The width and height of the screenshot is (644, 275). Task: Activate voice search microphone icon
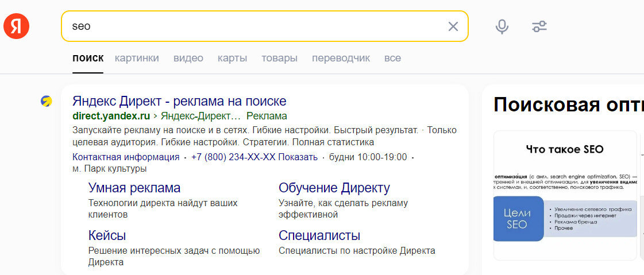click(502, 26)
